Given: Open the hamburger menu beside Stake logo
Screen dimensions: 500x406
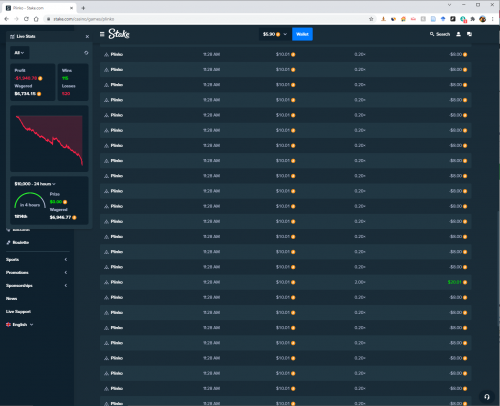Looking at the screenshot, I should [x=102, y=34].
